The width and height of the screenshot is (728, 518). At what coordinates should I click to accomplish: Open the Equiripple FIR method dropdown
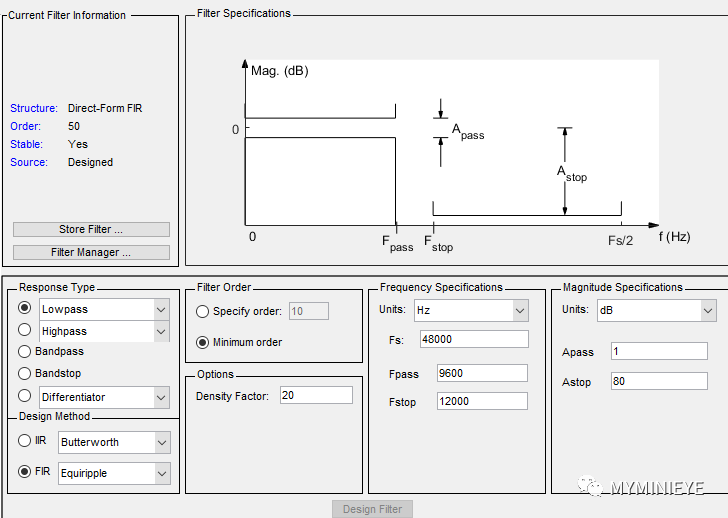[x=161, y=473]
